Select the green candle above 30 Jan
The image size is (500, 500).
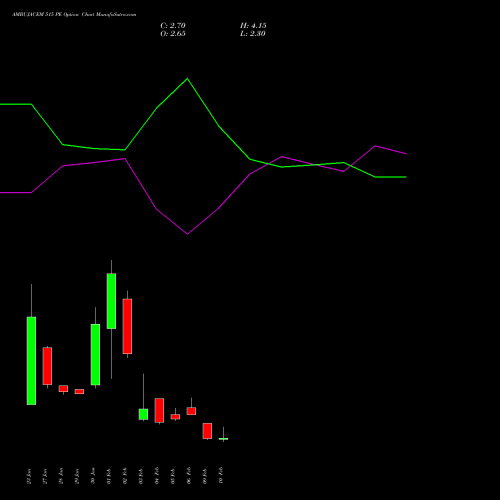coord(95,355)
